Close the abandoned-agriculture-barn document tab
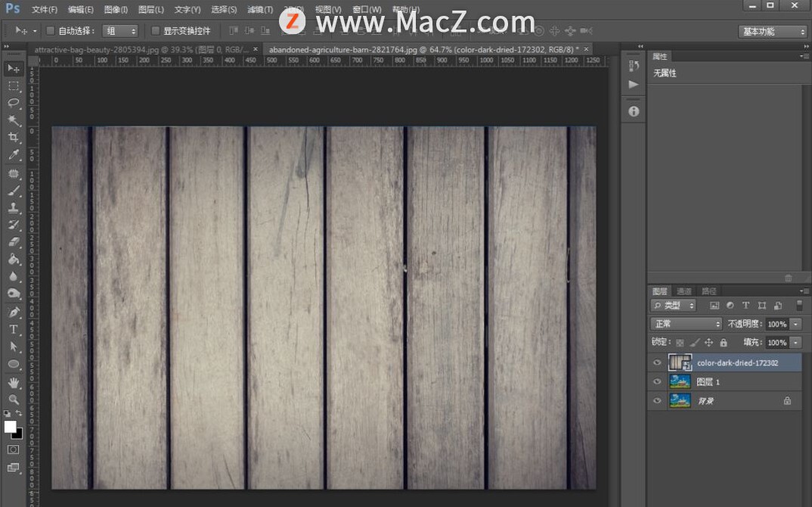Viewport: 812px width, 507px height. pos(586,49)
